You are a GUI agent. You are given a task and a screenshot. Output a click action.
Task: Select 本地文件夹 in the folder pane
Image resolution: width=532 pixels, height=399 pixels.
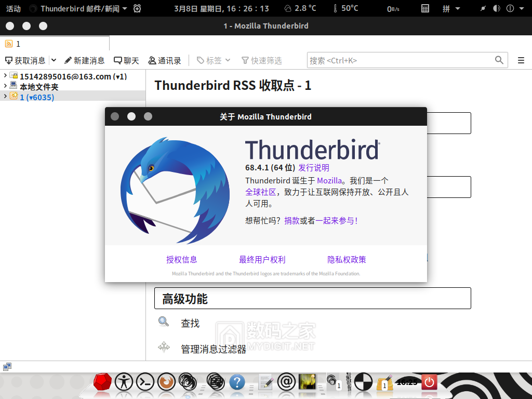(73, 87)
